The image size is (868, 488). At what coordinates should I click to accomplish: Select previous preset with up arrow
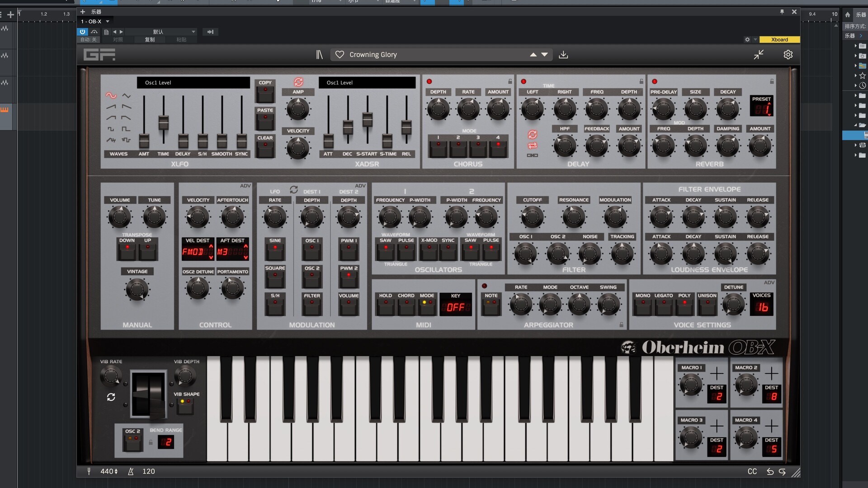pyautogui.click(x=533, y=55)
